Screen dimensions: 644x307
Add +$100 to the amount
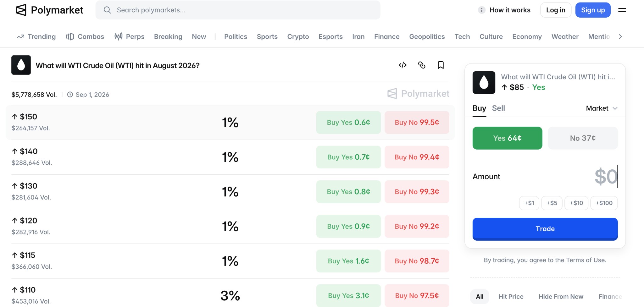pos(604,203)
